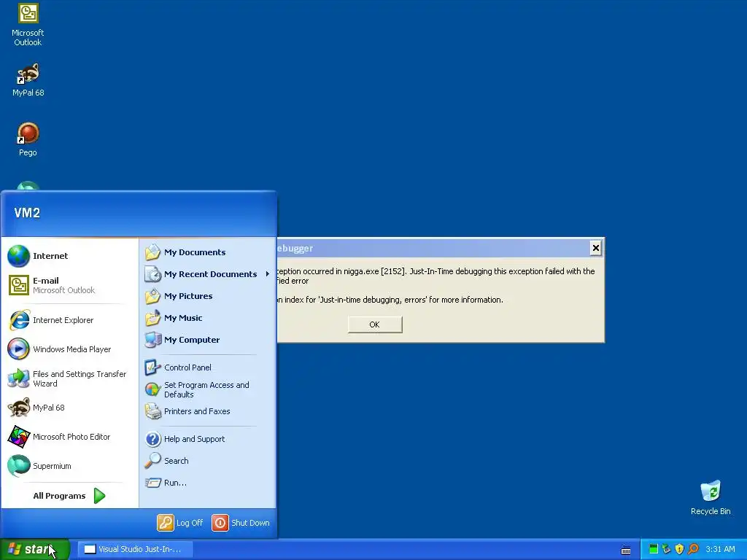
Task: Click the Start button on taskbar
Action: coord(35,549)
